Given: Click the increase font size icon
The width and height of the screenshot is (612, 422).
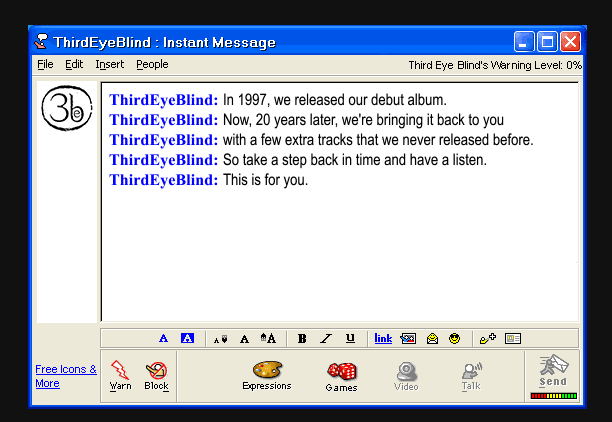Looking at the screenshot, I should (x=268, y=338).
